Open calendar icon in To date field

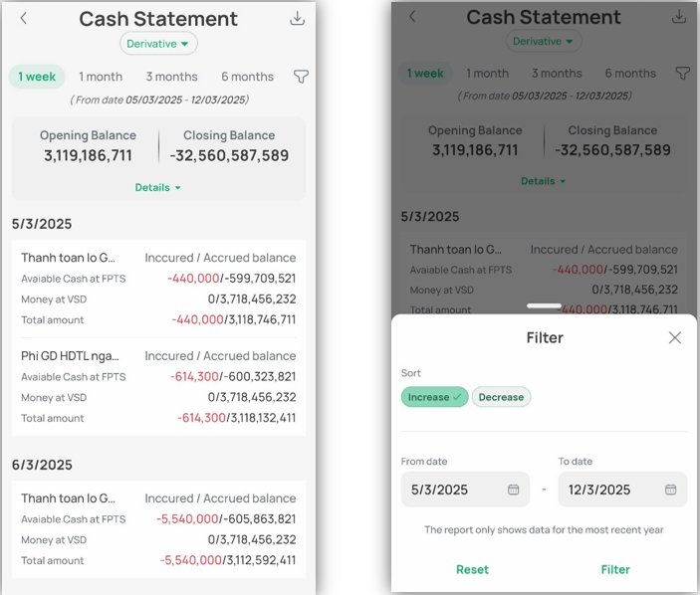pos(671,490)
